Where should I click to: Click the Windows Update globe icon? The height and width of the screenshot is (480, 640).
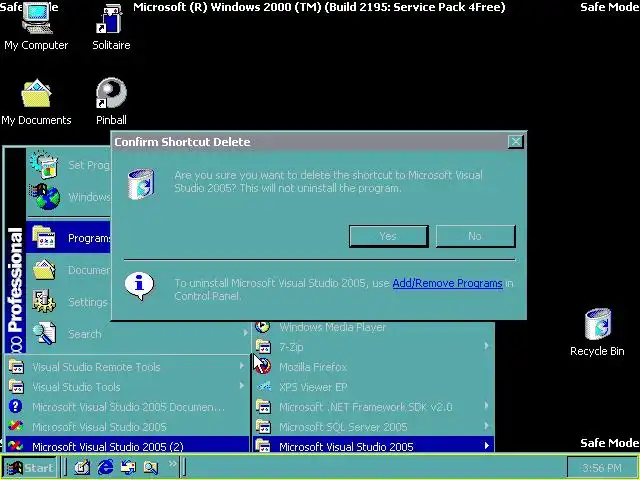tap(44, 197)
